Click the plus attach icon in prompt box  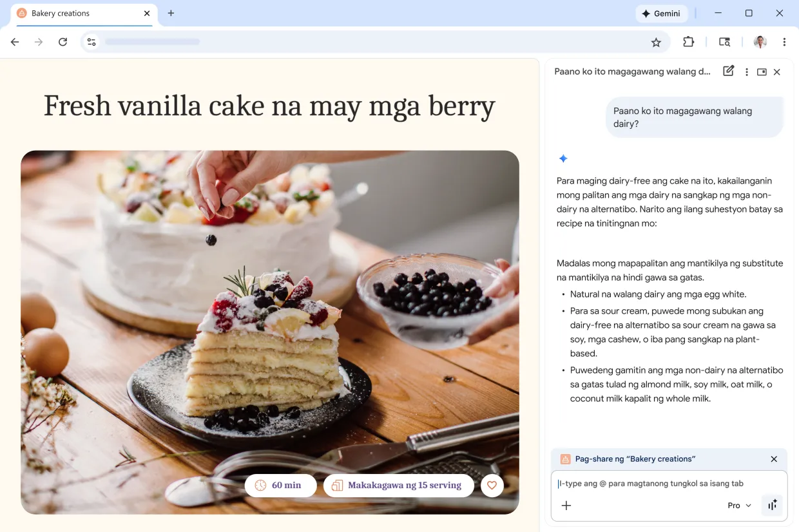[566, 506]
